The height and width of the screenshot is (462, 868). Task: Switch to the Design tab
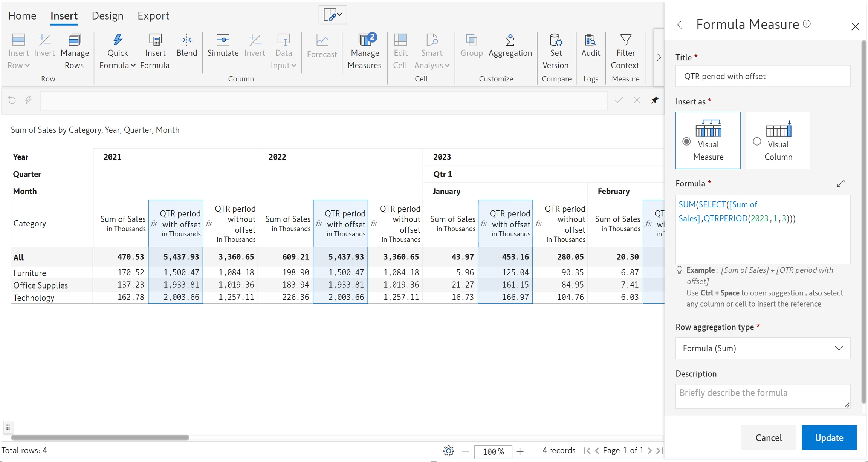[x=107, y=16]
